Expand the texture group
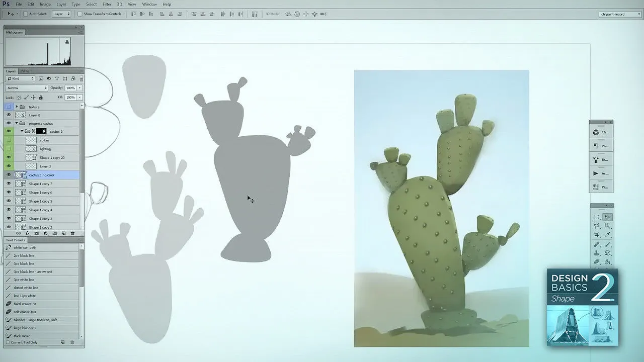 pos(17,107)
